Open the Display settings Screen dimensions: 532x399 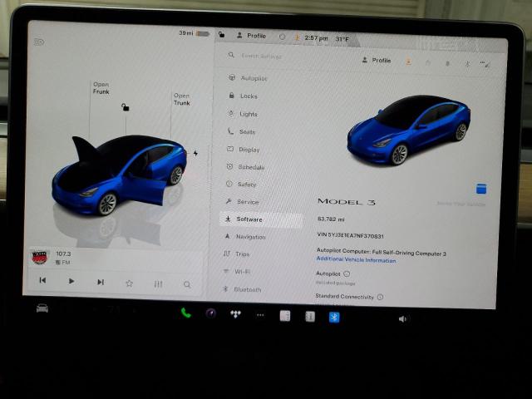244,150
